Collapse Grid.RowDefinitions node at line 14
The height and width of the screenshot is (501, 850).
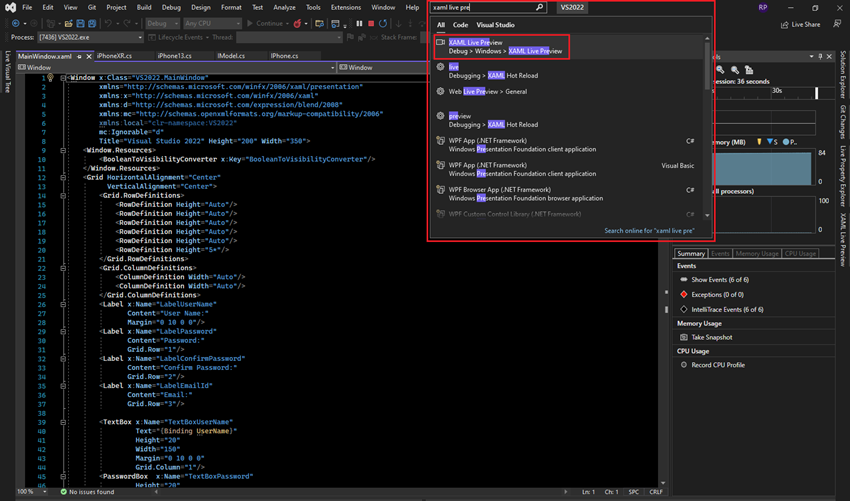pos(63,196)
